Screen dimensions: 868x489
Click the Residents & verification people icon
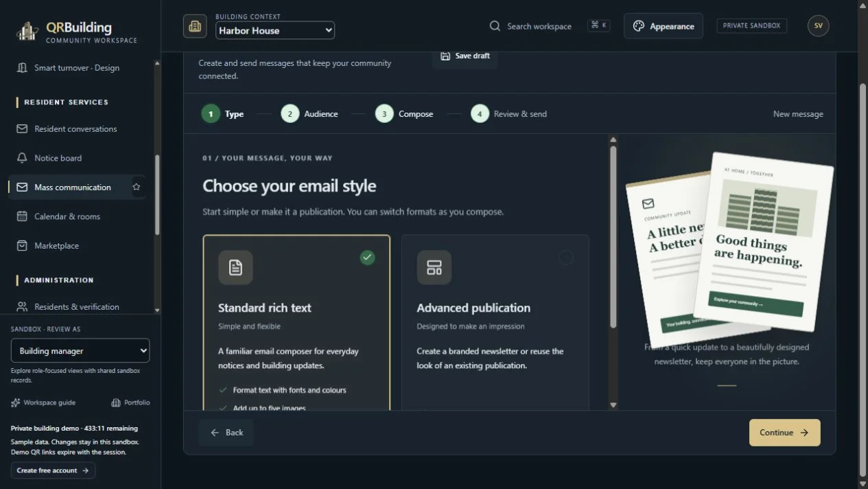pos(22,306)
